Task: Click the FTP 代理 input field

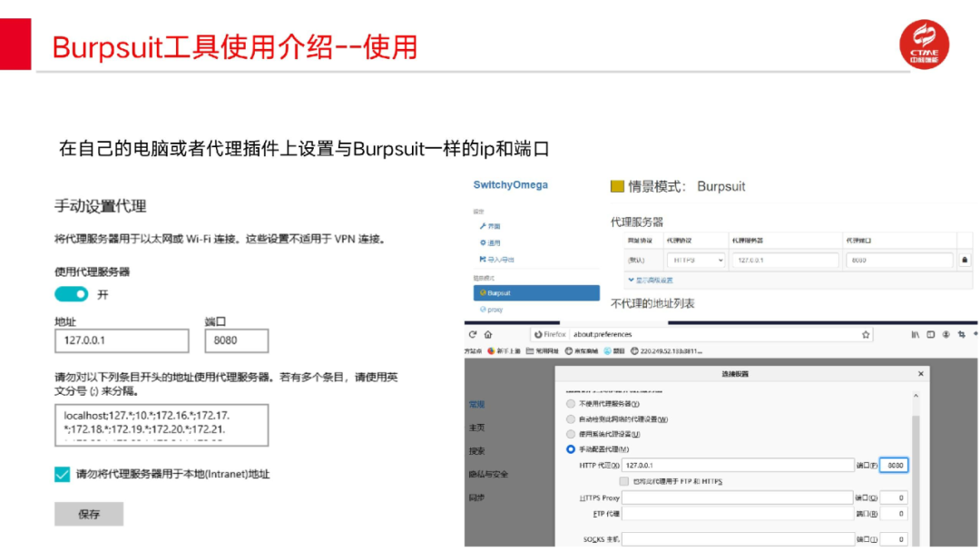Action: point(738,514)
